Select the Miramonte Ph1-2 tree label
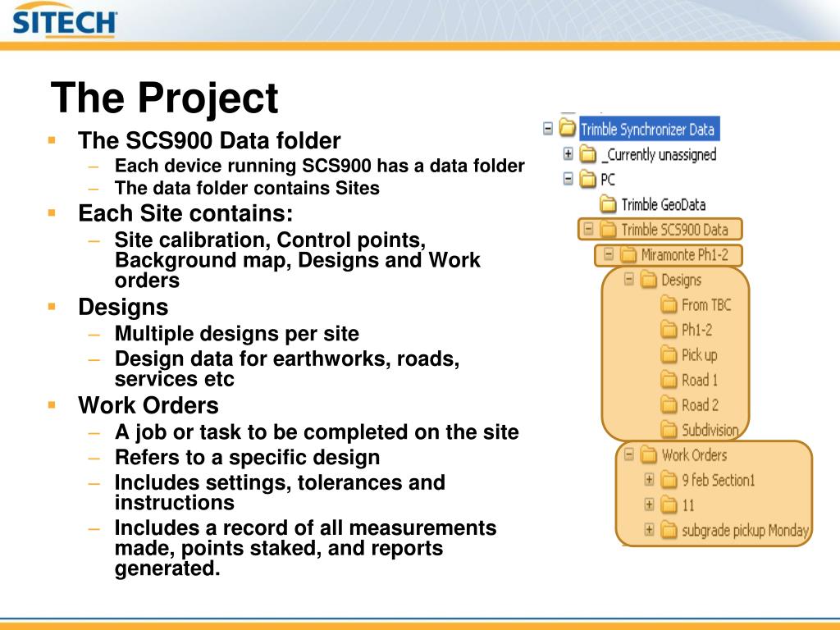Viewport: 840px width, 630px height. point(685,255)
